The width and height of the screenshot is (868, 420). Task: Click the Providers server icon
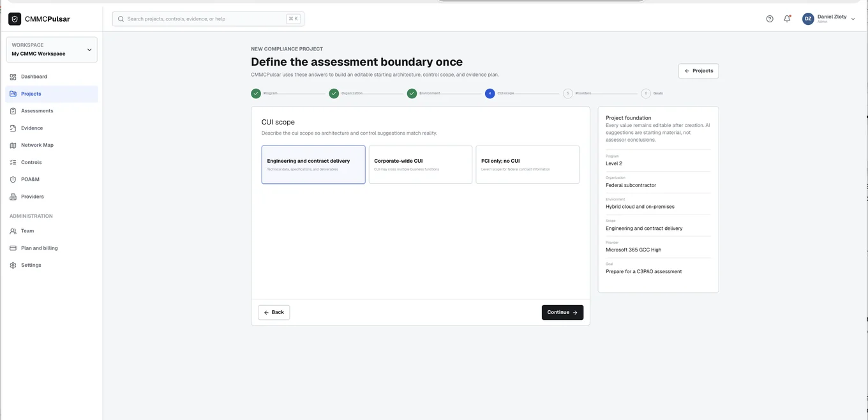[x=13, y=197]
